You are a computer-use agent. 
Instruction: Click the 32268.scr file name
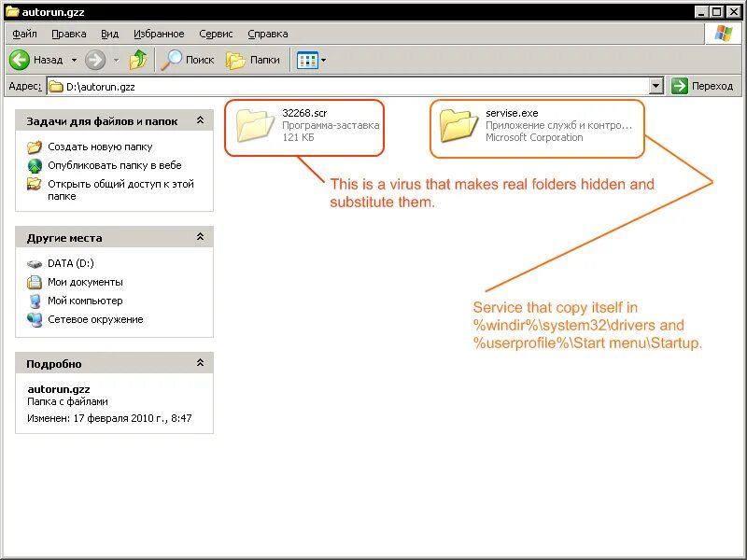304,113
